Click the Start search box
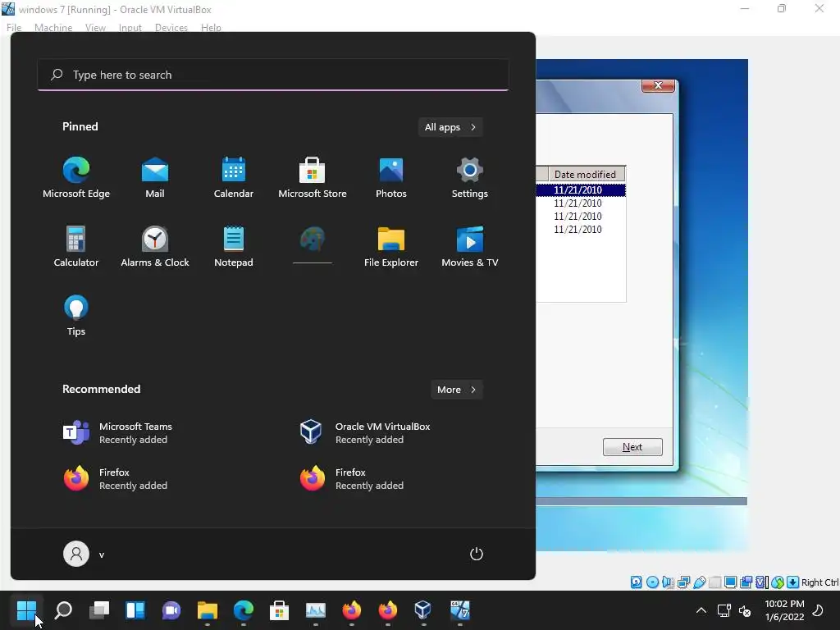Viewport: 840px width, 630px height. (273, 75)
